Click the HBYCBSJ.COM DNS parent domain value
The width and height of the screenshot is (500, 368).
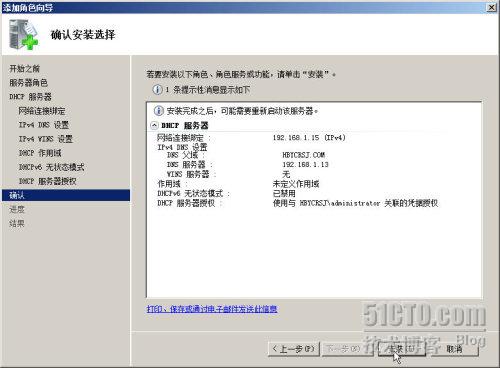pyautogui.click(x=304, y=155)
